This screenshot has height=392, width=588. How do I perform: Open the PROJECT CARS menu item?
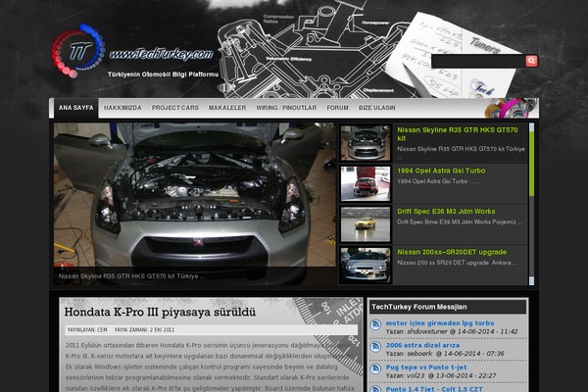click(175, 108)
